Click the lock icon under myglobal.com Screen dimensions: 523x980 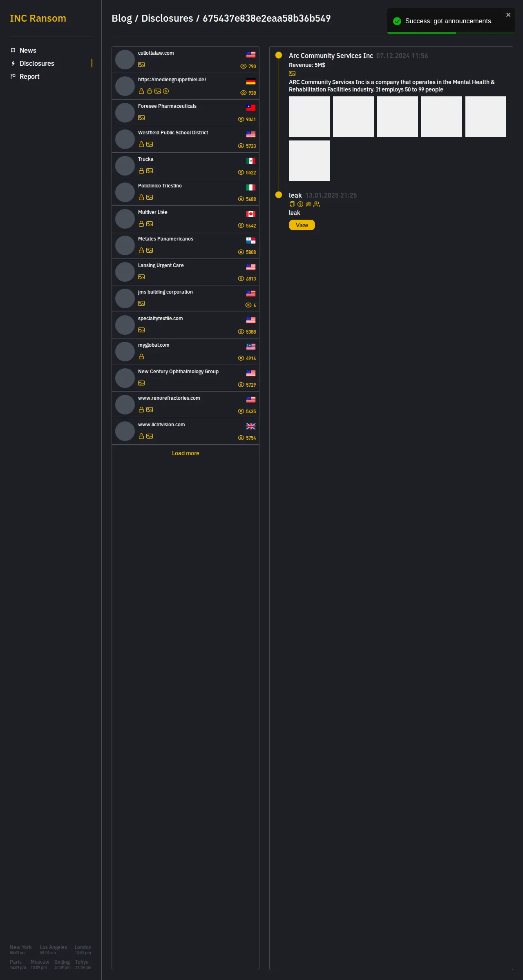click(x=141, y=356)
